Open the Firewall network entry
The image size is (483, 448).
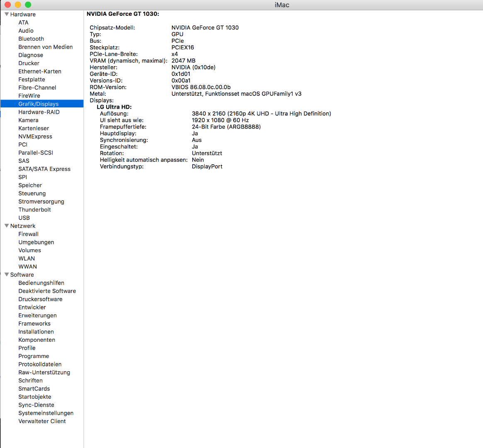tap(28, 234)
